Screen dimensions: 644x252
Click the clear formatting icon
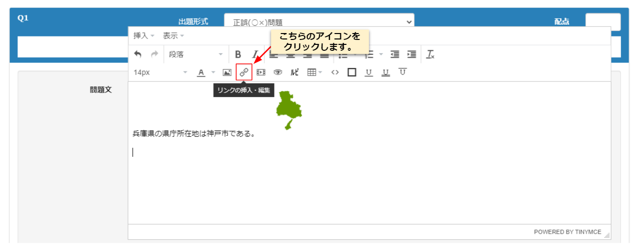(430, 54)
